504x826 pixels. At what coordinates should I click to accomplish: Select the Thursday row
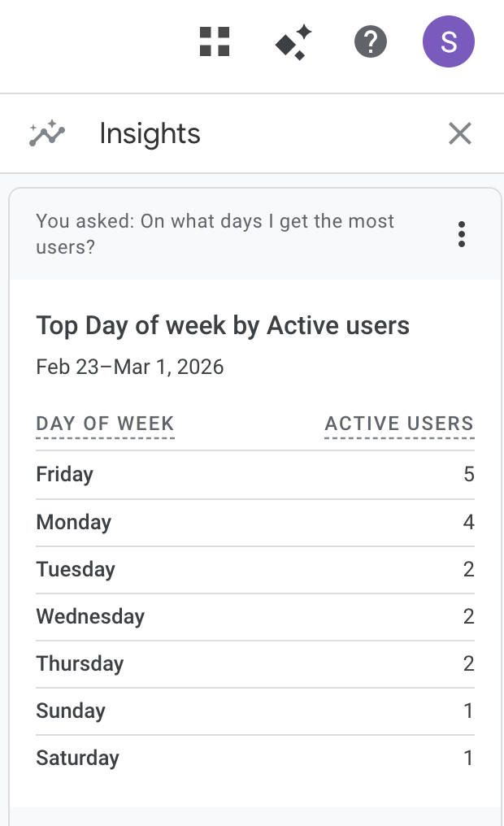pos(80,663)
